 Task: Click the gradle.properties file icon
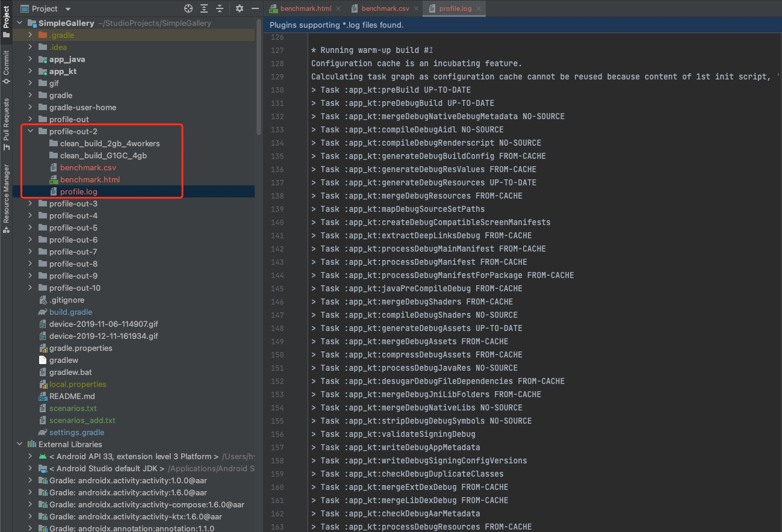point(43,348)
